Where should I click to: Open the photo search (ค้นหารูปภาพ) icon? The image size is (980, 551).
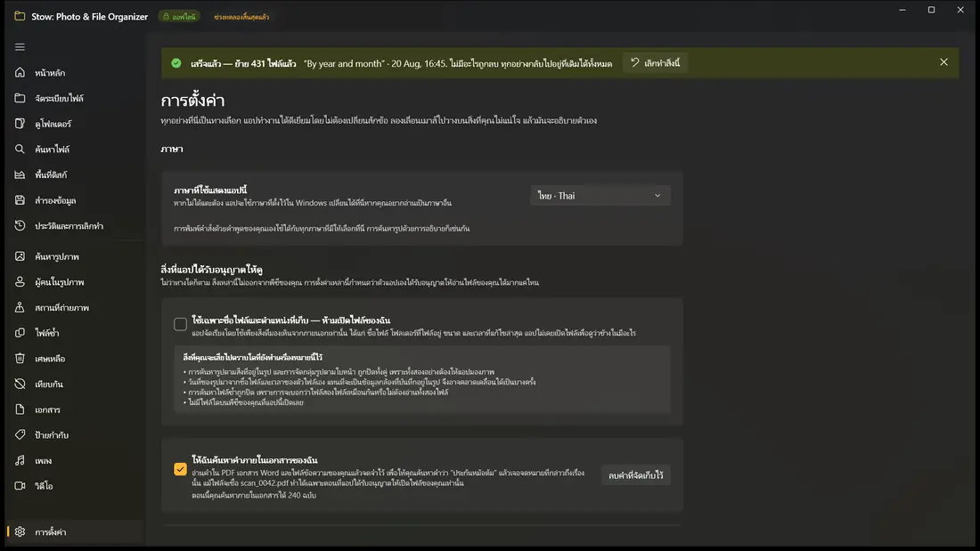(x=20, y=256)
